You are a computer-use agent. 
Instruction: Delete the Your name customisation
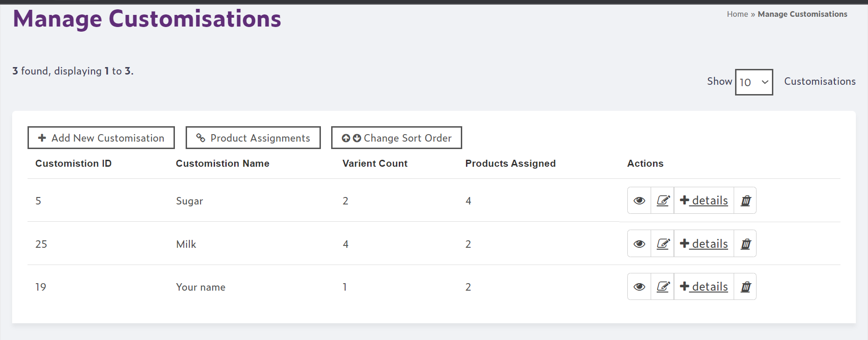coord(745,286)
